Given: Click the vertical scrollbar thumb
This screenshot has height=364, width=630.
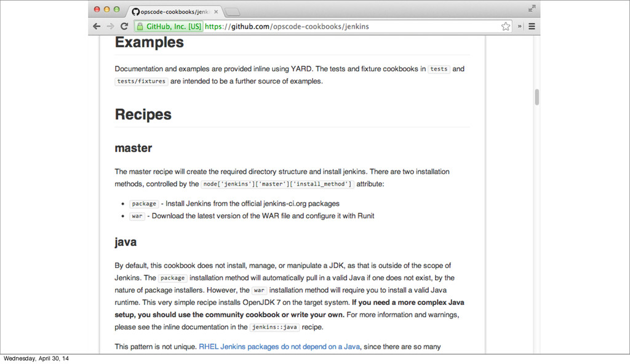Looking at the screenshot, I should pos(536,97).
